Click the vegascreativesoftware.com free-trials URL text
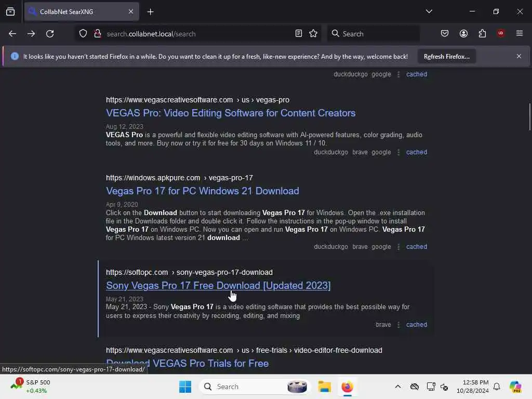 click(244, 350)
